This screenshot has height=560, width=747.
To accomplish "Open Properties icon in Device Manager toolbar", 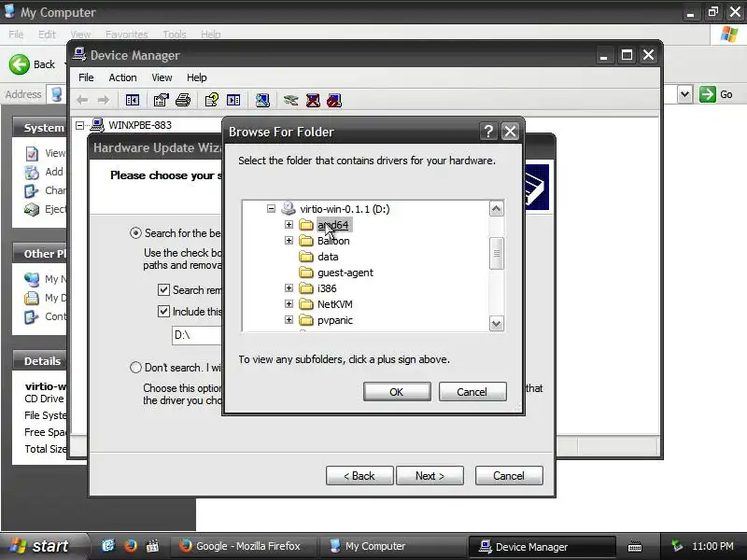I will [x=161, y=100].
